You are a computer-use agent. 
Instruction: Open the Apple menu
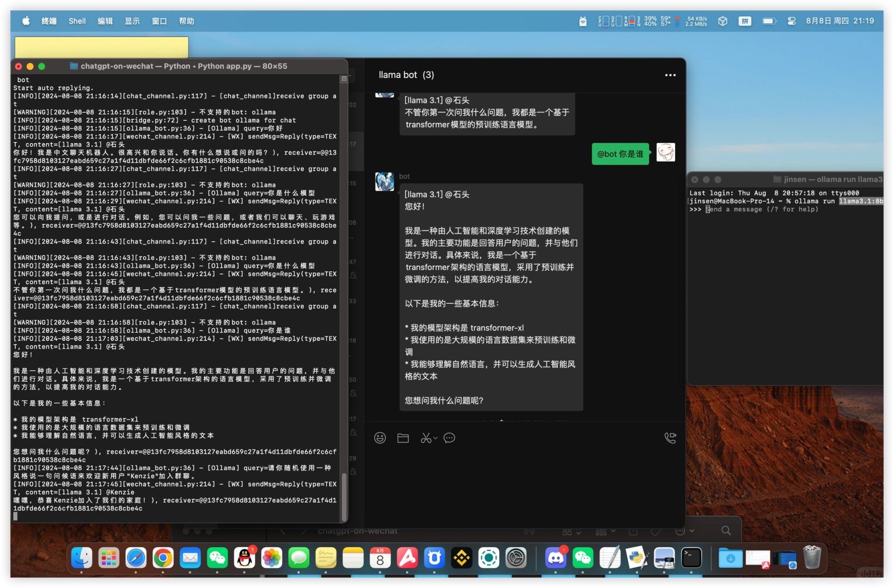tap(26, 21)
